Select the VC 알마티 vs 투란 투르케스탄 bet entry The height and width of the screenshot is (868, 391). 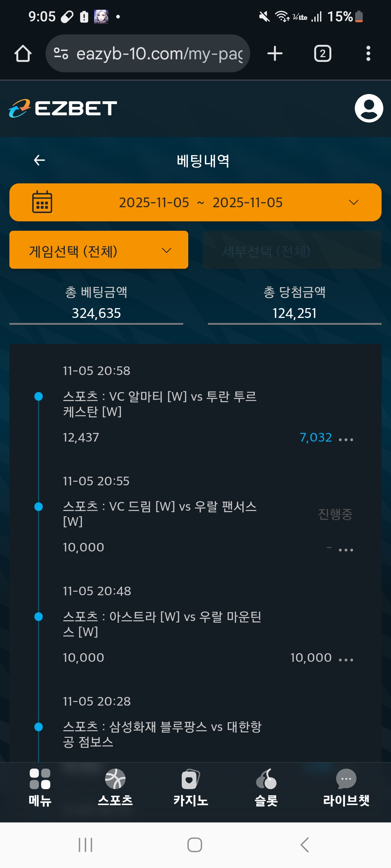(x=160, y=404)
